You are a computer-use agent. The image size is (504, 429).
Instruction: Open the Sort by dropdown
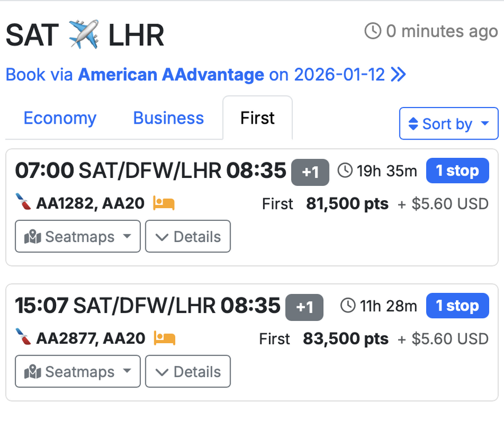[x=449, y=124]
